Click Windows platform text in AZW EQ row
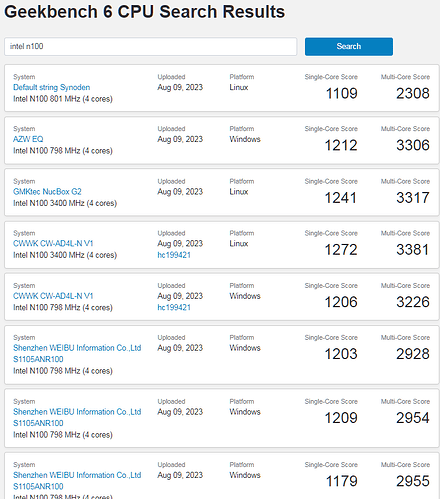Screen dimensions: 440x499 [245, 139]
